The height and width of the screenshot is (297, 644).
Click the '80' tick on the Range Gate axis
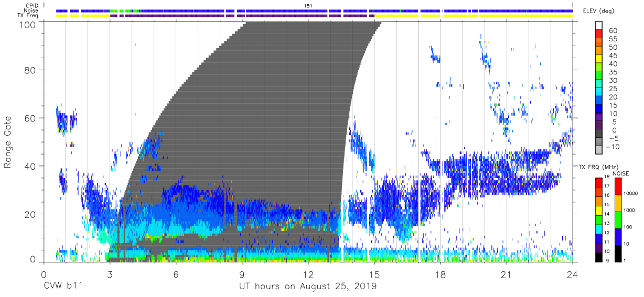[30, 70]
